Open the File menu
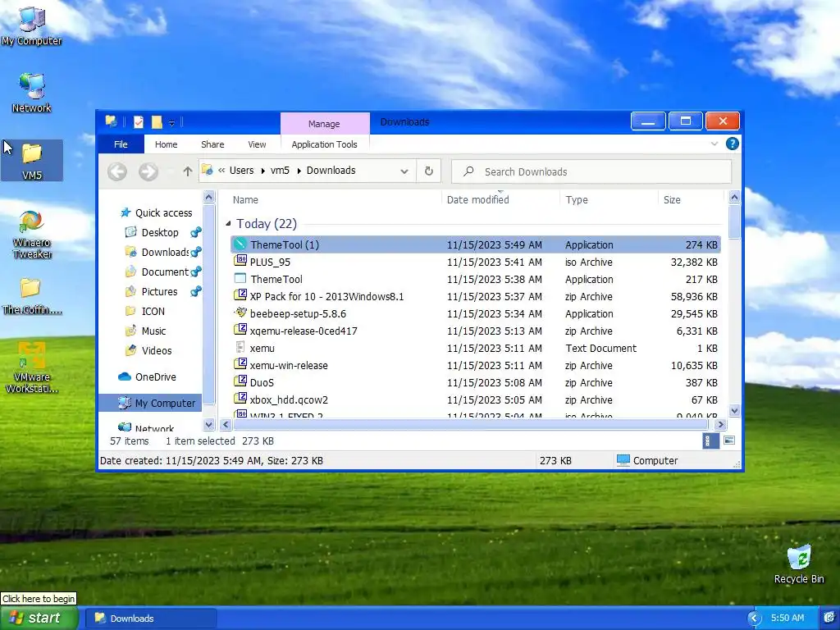Viewport: 840px width, 630px height. tap(121, 144)
